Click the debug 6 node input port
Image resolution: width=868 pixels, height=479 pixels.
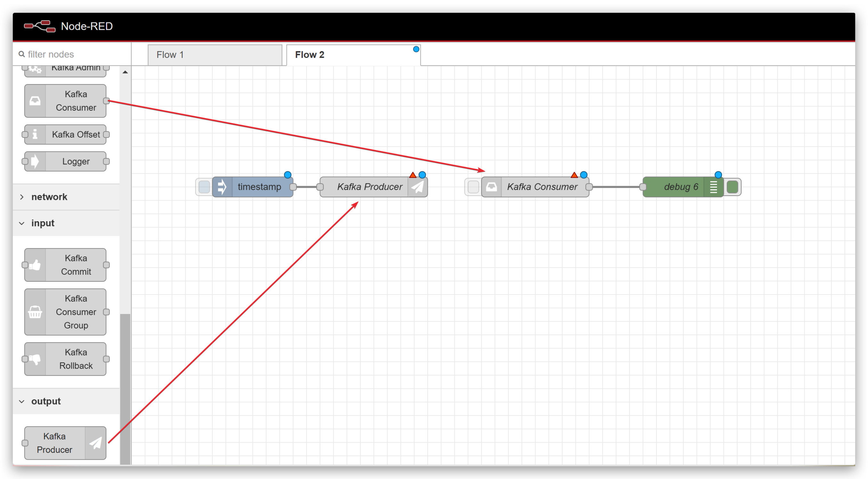[643, 187]
